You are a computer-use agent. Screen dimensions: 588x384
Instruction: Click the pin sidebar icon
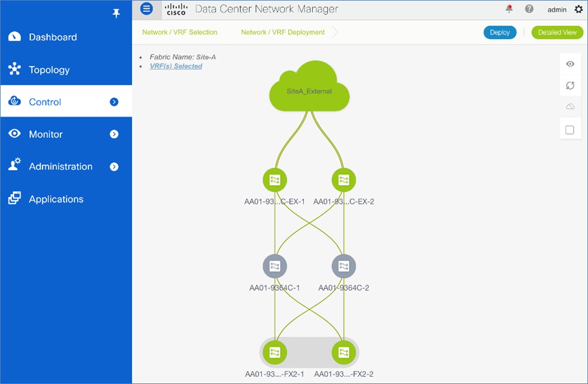pyautogui.click(x=116, y=13)
